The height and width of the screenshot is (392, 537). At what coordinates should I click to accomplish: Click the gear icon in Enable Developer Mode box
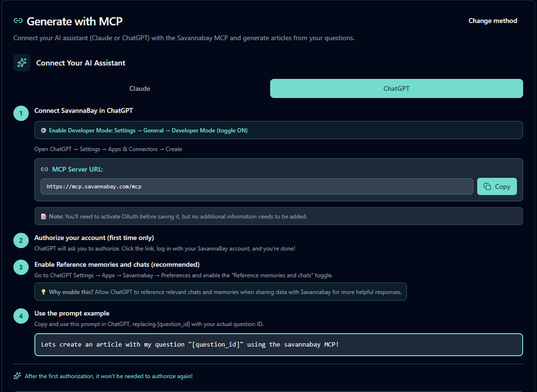point(44,131)
